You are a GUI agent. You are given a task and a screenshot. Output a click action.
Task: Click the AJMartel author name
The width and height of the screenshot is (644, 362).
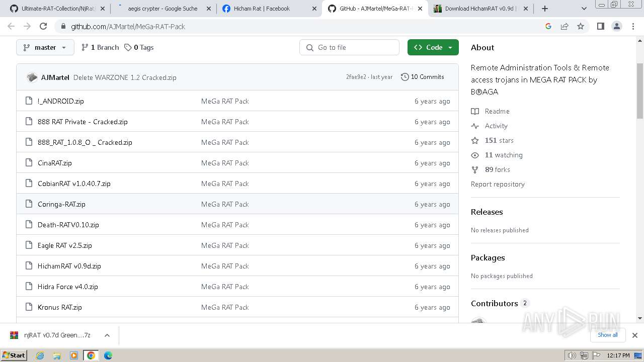55,77
